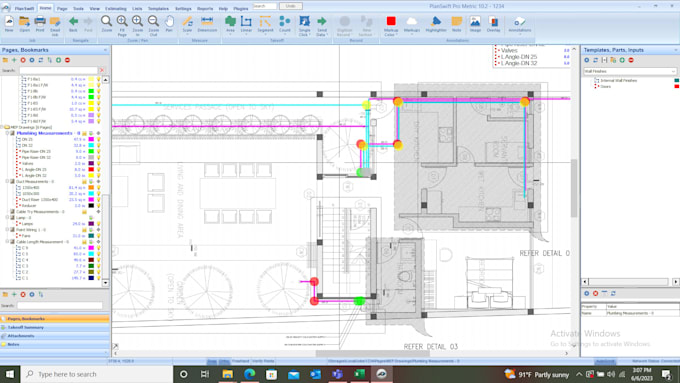Open Wall Finishes template dropdown
This screenshot has height=383, width=680.
[x=673, y=71]
